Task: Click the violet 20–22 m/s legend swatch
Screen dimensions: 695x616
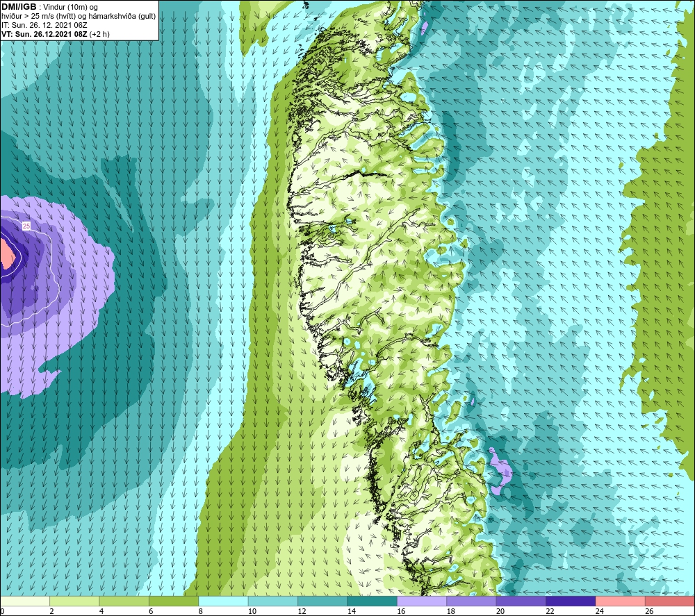Action: [x=521, y=601]
